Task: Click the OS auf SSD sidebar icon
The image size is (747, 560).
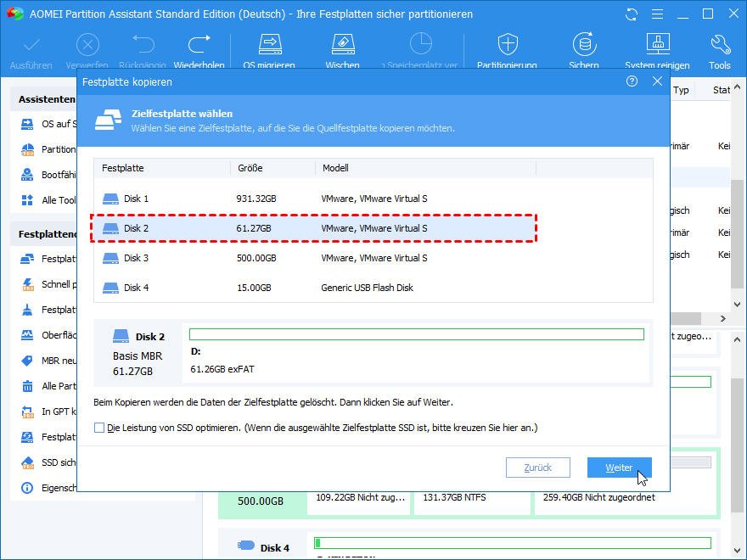Action: coord(27,124)
